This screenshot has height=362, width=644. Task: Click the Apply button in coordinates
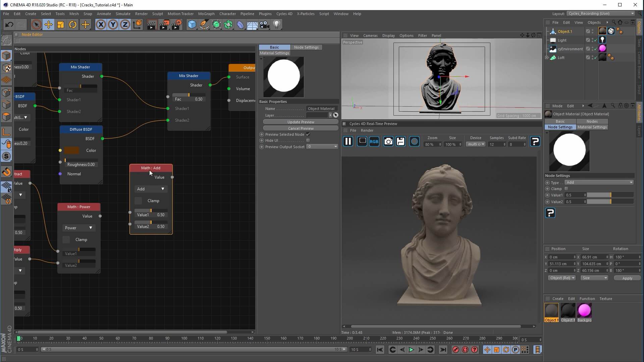point(627,278)
